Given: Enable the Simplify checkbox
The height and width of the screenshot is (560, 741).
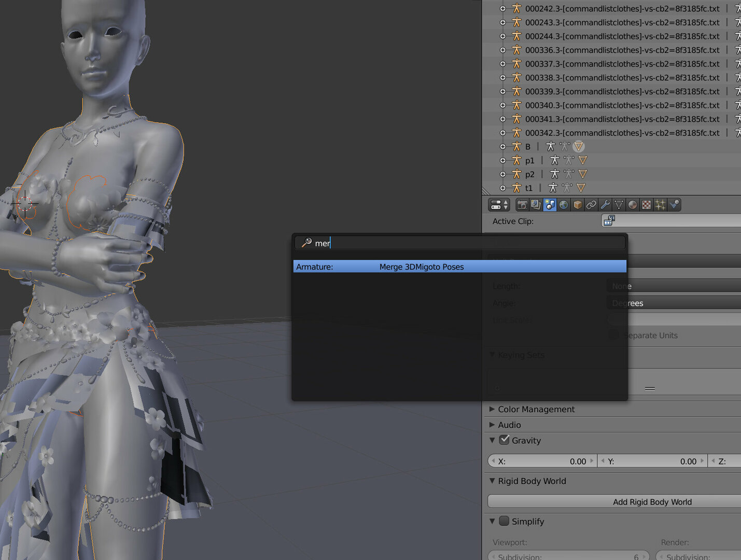Looking at the screenshot, I should click(x=504, y=521).
